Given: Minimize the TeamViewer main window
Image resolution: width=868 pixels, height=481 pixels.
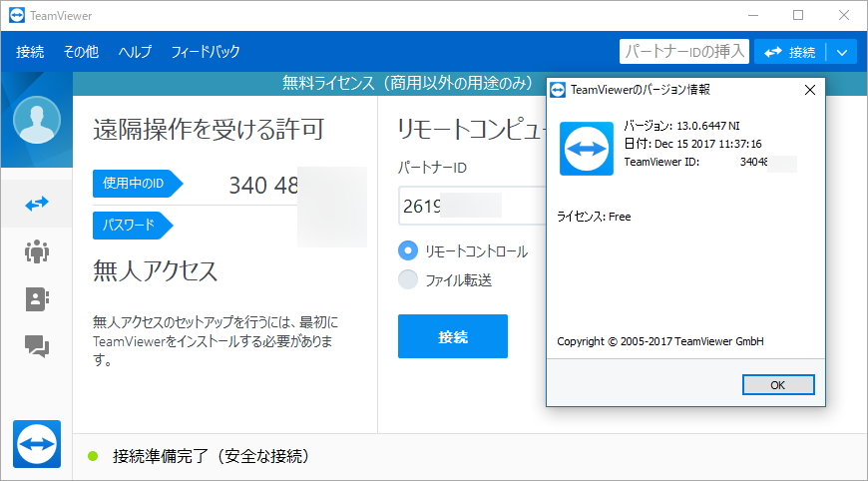Looking at the screenshot, I should (x=753, y=16).
